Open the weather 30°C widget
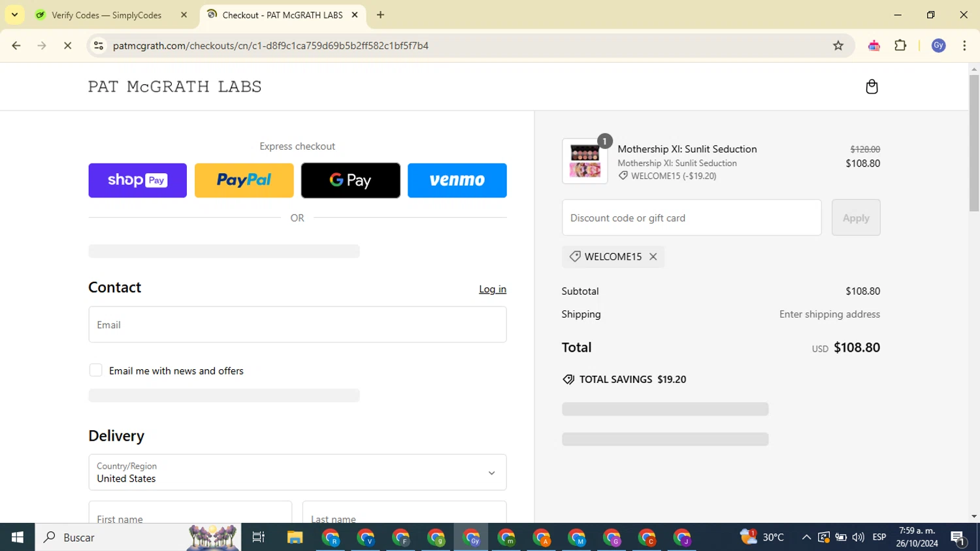 click(x=762, y=537)
